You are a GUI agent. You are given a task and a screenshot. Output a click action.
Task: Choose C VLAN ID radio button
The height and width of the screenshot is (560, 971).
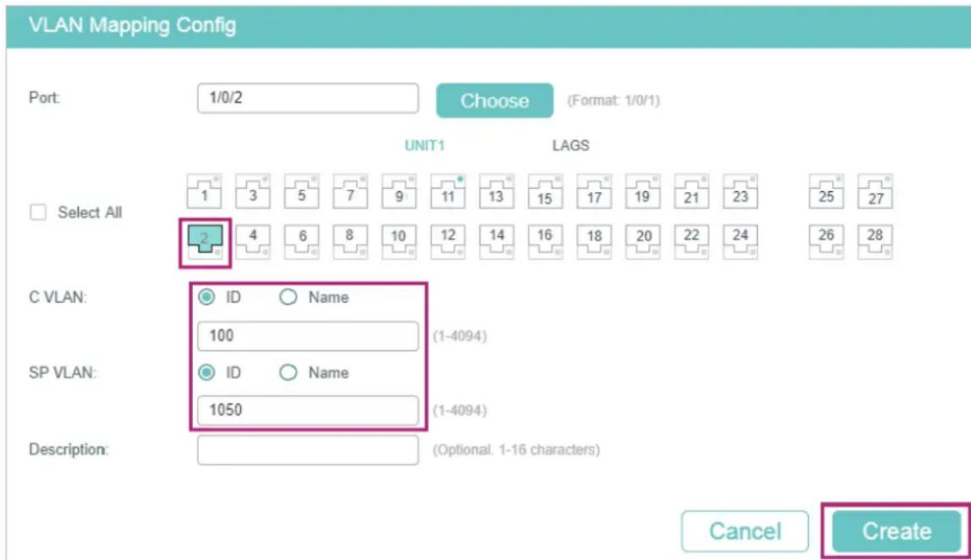pyautogui.click(x=206, y=298)
